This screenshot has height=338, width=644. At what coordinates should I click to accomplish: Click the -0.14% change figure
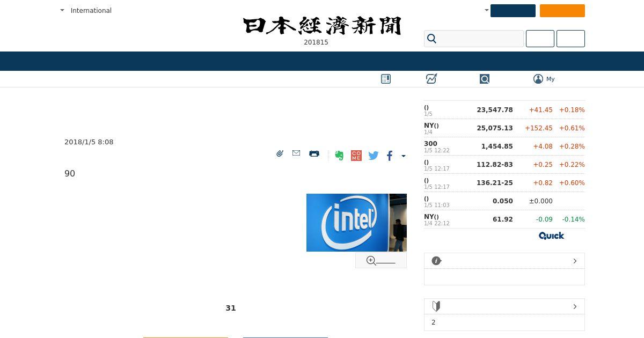pyautogui.click(x=573, y=219)
